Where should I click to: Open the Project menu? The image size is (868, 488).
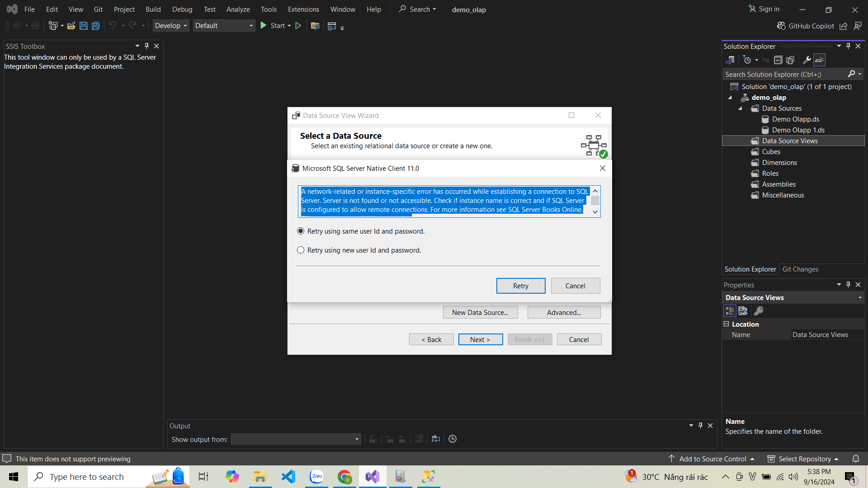124,9
